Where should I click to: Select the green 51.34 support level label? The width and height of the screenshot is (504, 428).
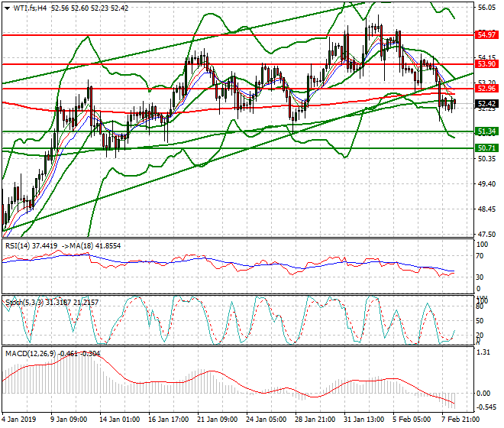pos(486,131)
